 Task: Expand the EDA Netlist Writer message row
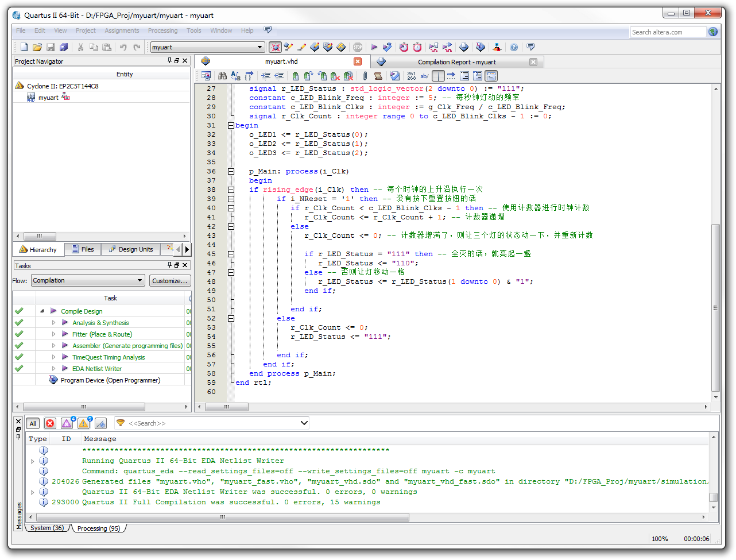[x=33, y=461]
